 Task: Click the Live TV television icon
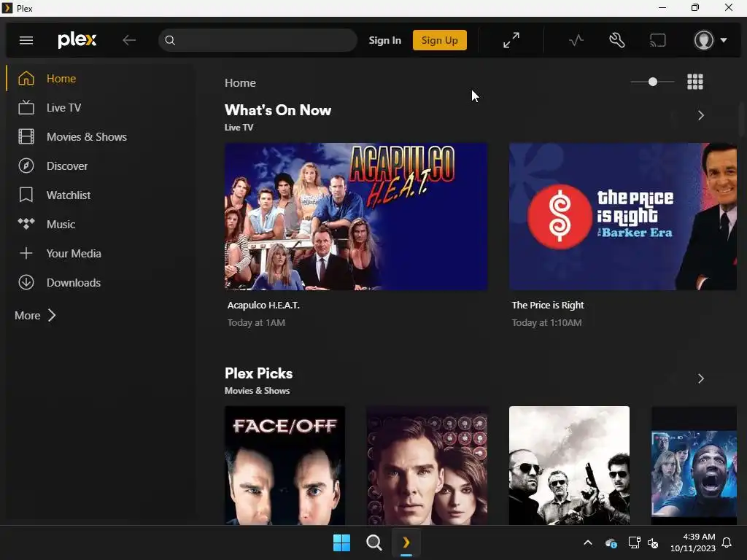pyautogui.click(x=26, y=108)
